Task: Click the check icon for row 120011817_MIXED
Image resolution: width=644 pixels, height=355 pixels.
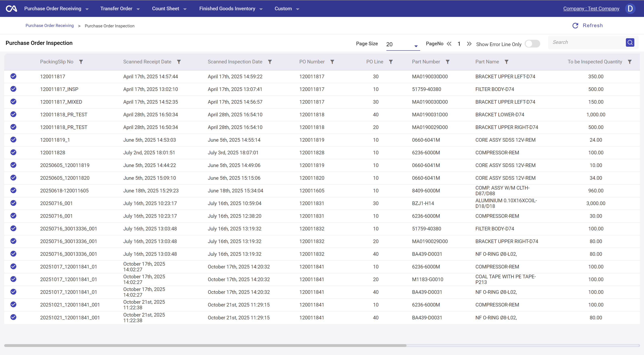Action: [13, 101]
